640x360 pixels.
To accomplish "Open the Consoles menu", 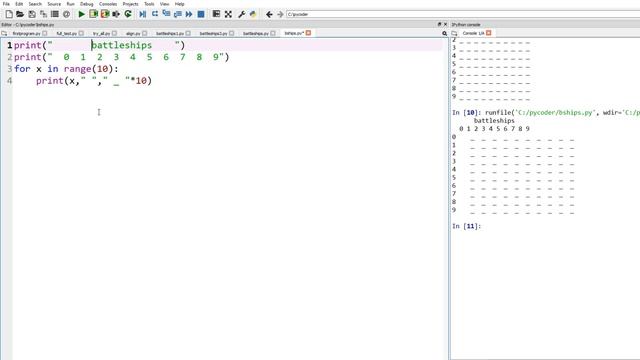I will (108, 4).
